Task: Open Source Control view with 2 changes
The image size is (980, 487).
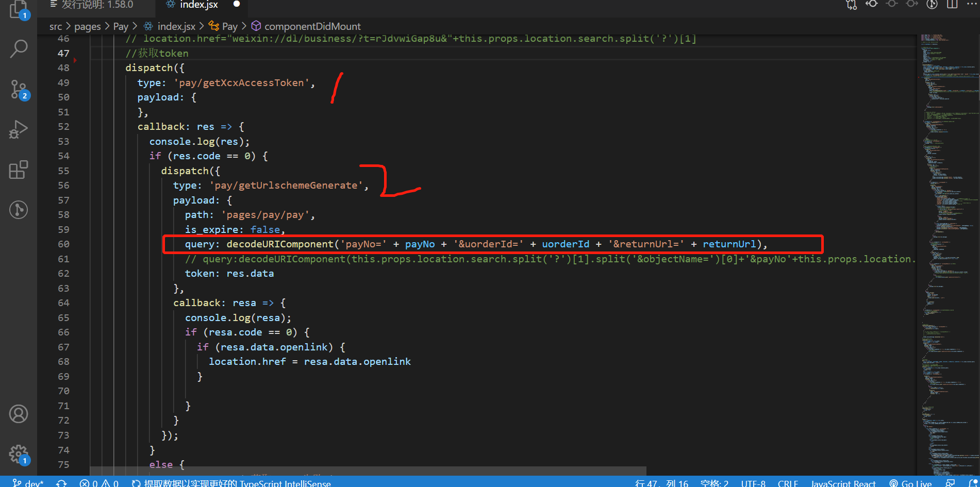Action: [x=19, y=90]
